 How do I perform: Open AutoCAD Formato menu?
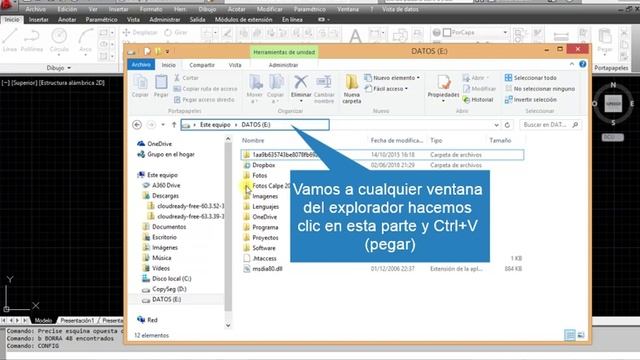click(151, 9)
